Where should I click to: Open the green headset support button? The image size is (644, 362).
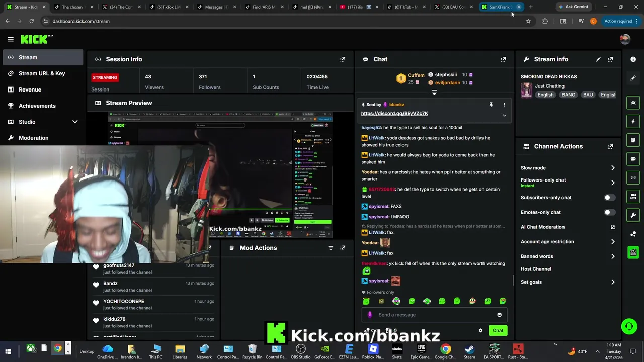pos(629,327)
